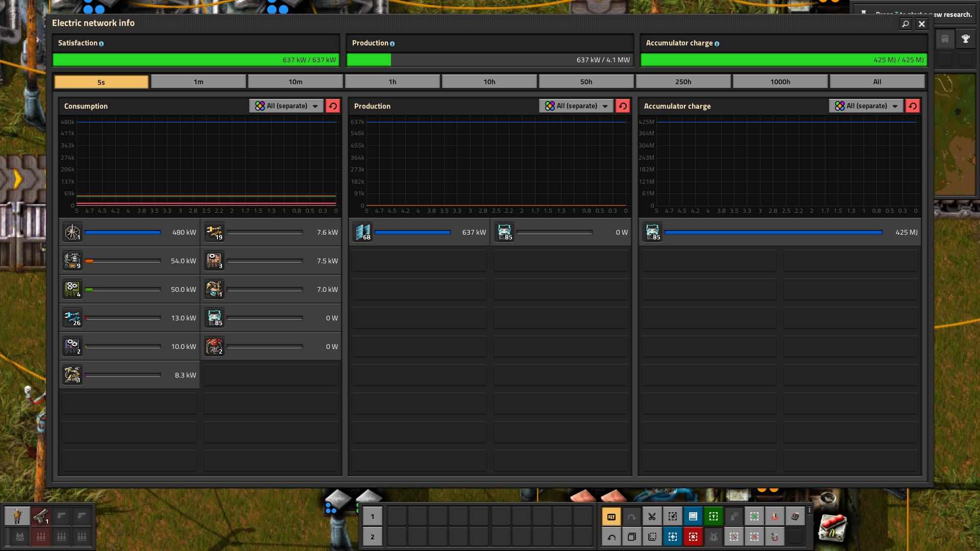980x551 pixels.
Task: Select the All time range tab
Action: click(x=877, y=82)
